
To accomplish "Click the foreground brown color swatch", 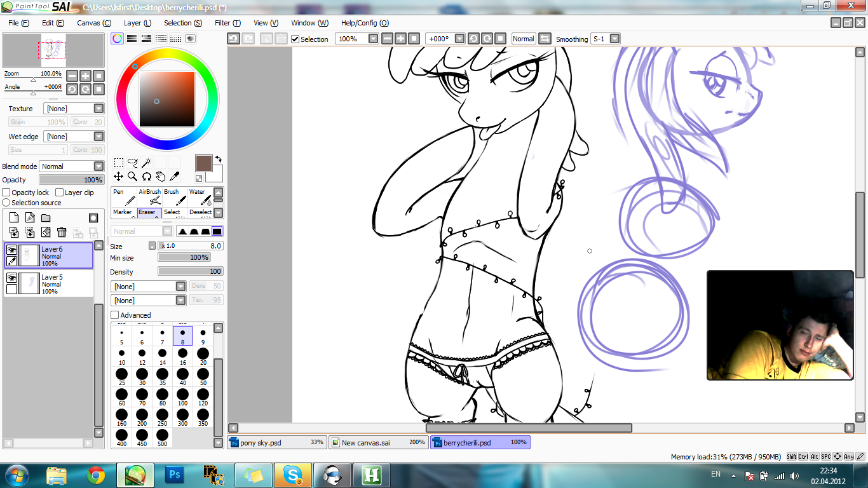I will click(204, 163).
